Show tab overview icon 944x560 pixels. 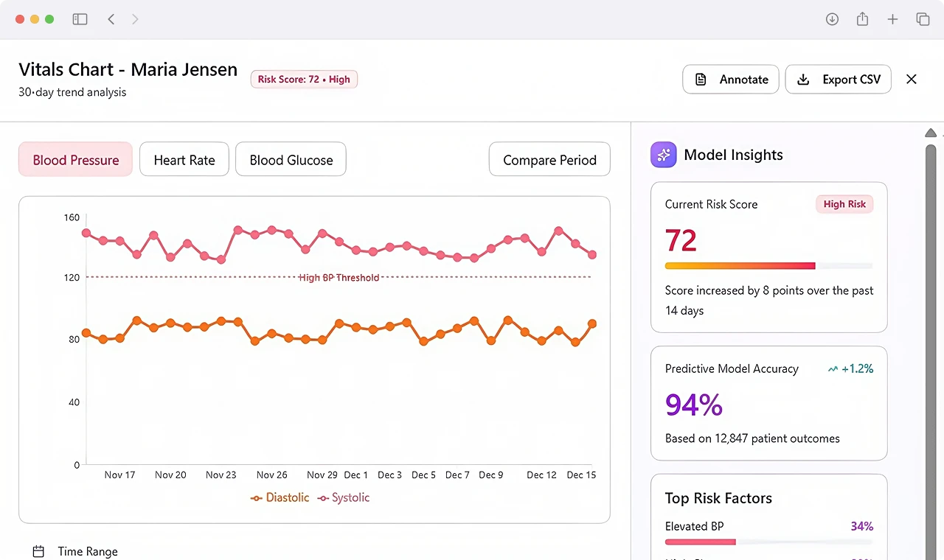coord(923,19)
